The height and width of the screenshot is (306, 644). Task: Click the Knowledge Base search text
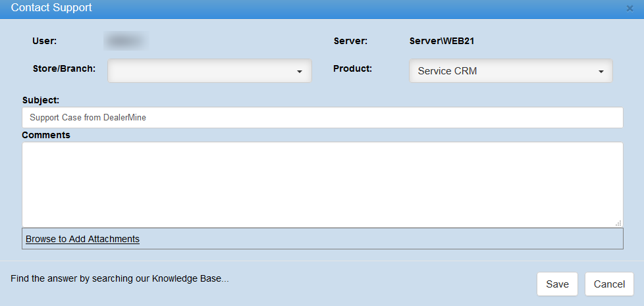click(120, 278)
